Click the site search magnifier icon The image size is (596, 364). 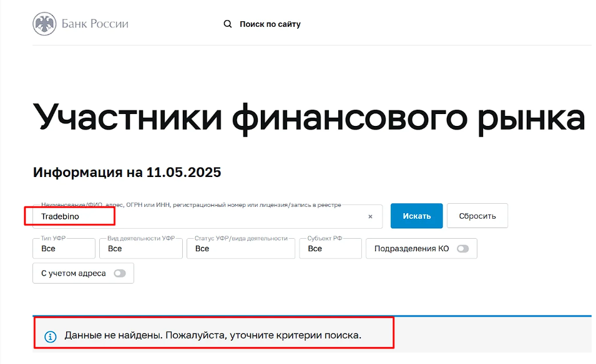(x=228, y=24)
